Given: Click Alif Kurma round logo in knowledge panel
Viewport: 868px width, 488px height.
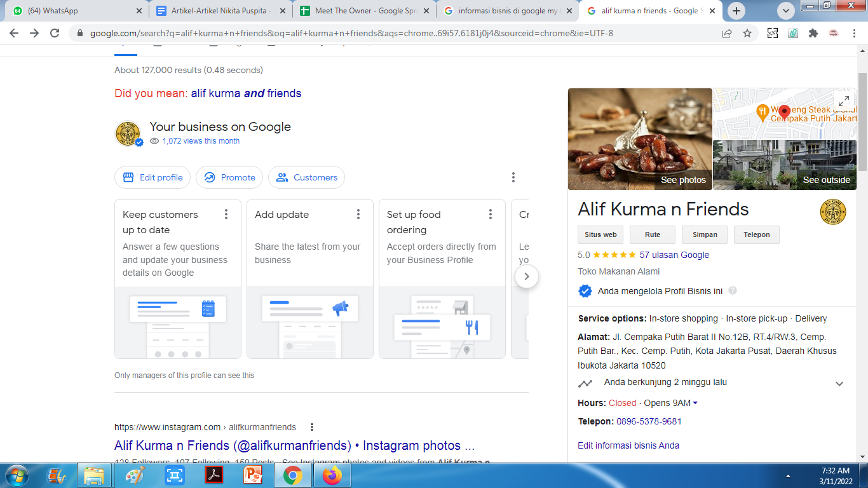Looking at the screenshot, I should click(x=833, y=212).
